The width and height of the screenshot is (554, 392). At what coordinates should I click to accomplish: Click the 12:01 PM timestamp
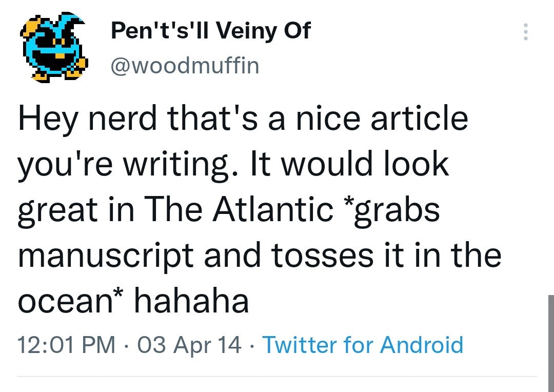[66, 345]
